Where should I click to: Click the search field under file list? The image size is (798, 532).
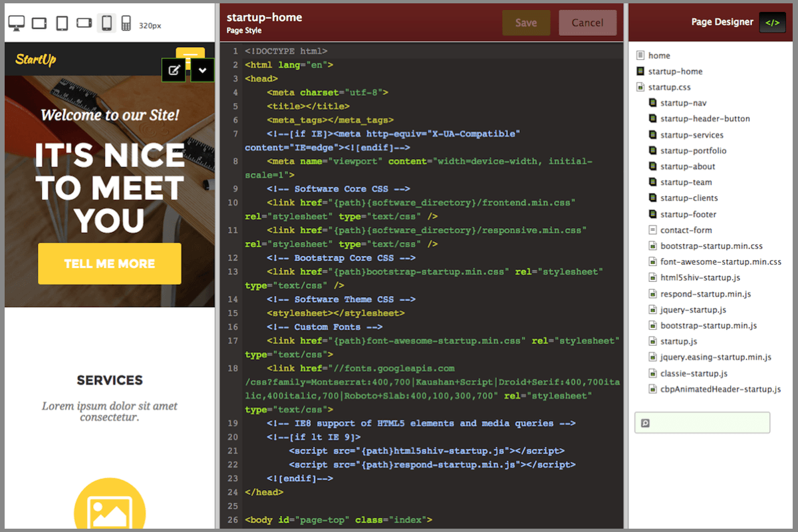[x=702, y=423]
